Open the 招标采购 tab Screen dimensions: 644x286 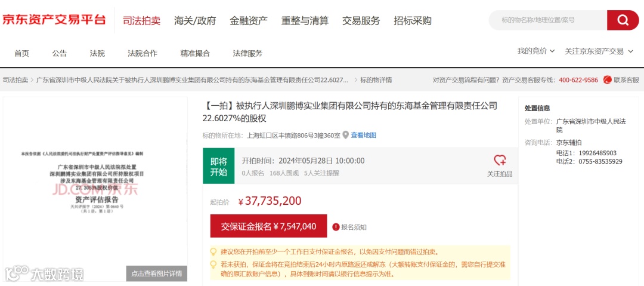coord(413,20)
